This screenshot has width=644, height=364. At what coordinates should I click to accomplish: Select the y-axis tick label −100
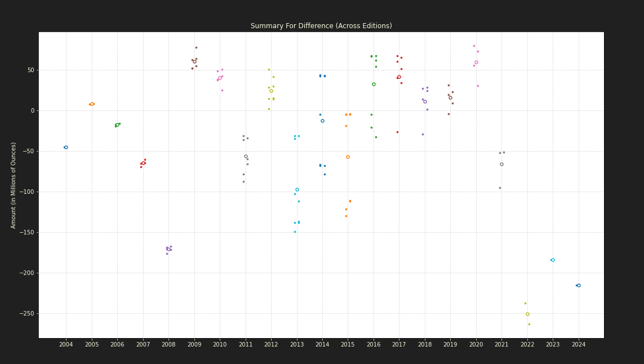click(27, 192)
